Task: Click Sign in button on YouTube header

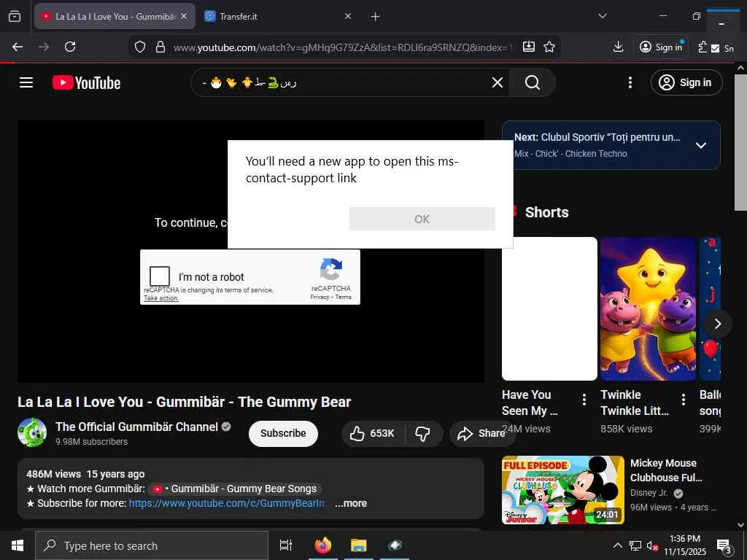Action: tap(686, 83)
